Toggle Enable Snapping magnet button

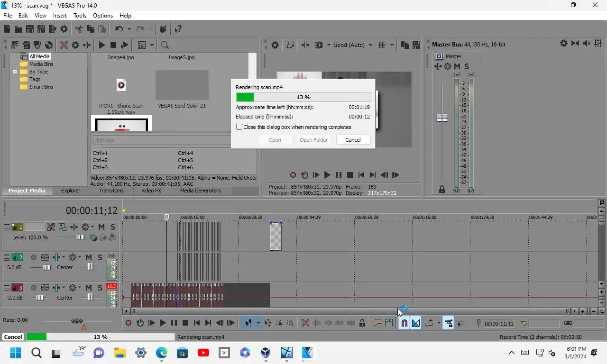pyautogui.click(x=404, y=323)
